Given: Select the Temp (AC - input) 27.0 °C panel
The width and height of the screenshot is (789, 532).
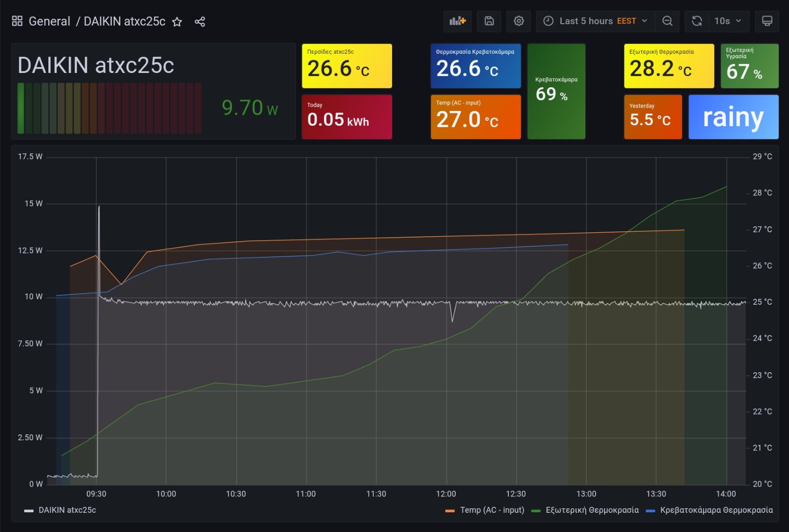Looking at the screenshot, I should pyautogui.click(x=475, y=117).
